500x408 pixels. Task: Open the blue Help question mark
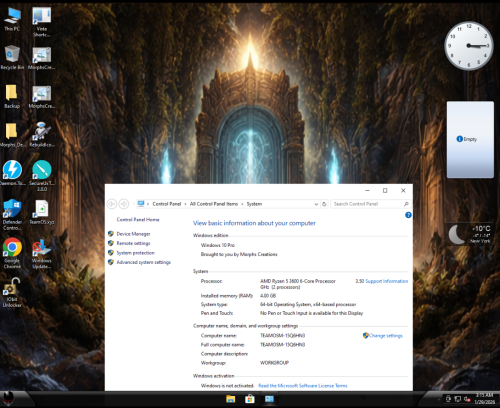[x=408, y=215]
